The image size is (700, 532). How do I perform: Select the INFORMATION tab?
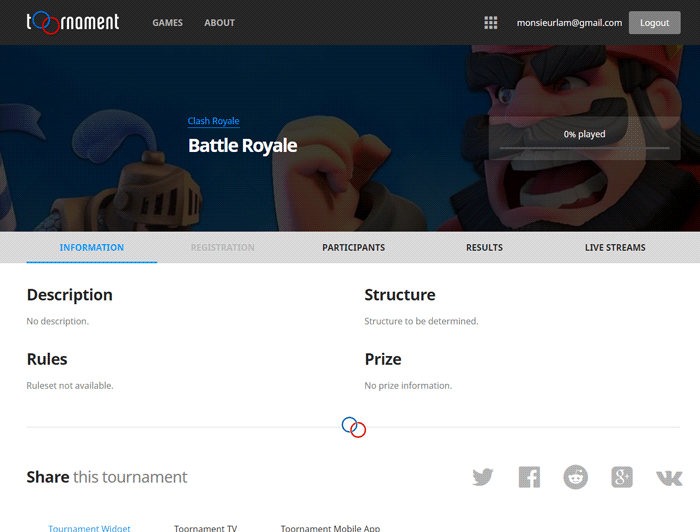pyautogui.click(x=92, y=247)
